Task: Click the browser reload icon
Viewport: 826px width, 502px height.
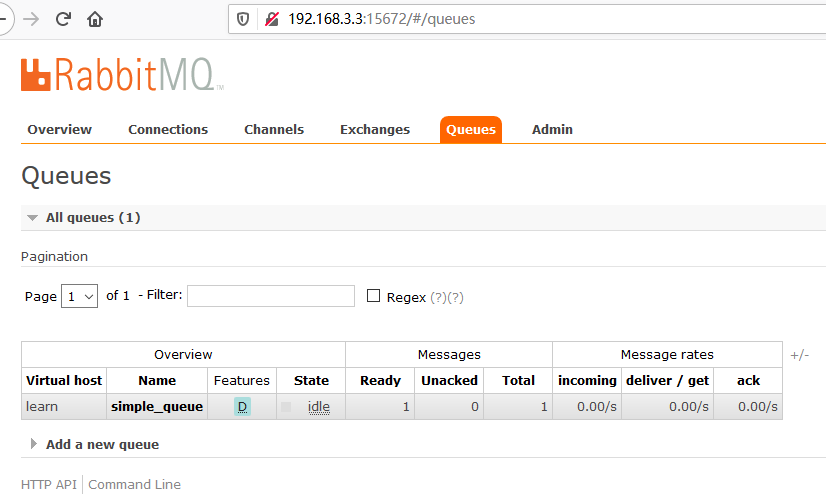Action: tap(63, 19)
